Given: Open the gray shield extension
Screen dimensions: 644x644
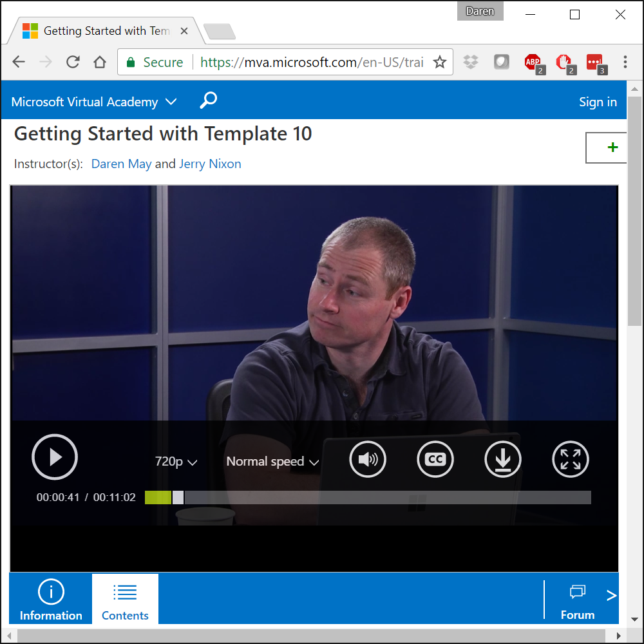Looking at the screenshot, I should pyautogui.click(x=502, y=62).
